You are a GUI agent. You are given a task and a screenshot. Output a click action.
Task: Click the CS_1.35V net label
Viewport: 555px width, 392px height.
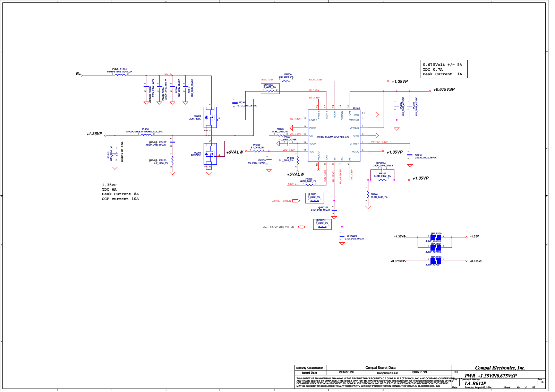tap(296, 134)
